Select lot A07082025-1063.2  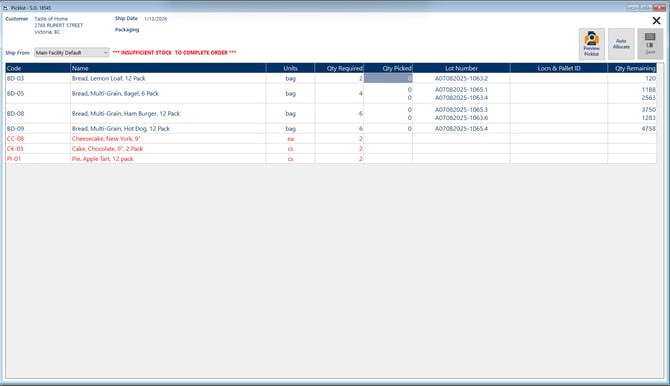tap(461, 78)
